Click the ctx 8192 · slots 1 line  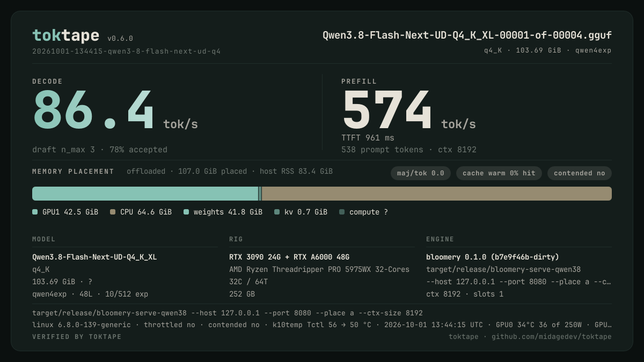[465, 294]
